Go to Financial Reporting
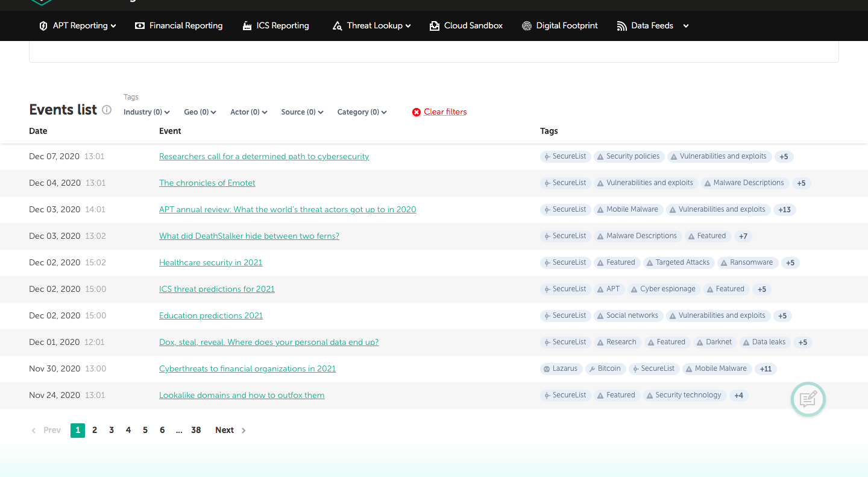Image resolution: width=868 pixels, height=477 pixels. 186,26
